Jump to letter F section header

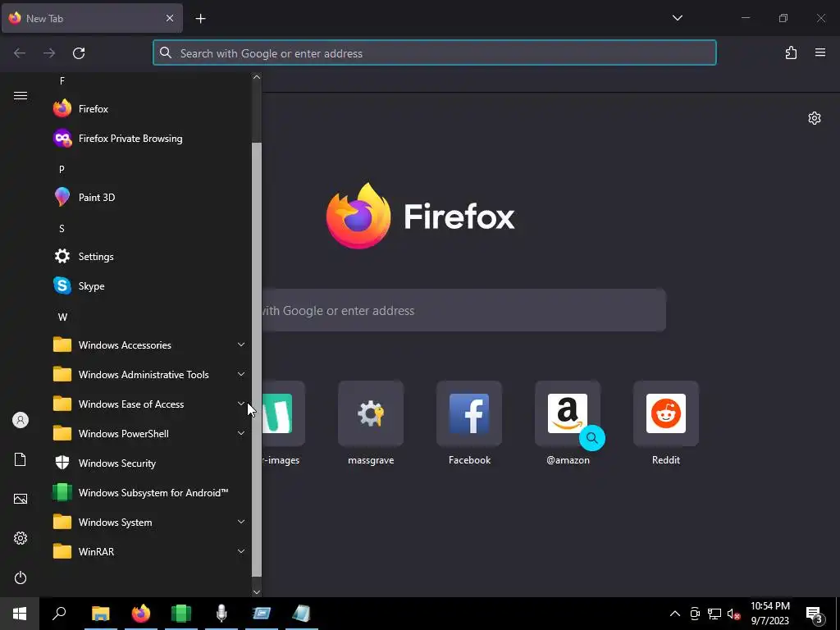(x=62, y=81)
